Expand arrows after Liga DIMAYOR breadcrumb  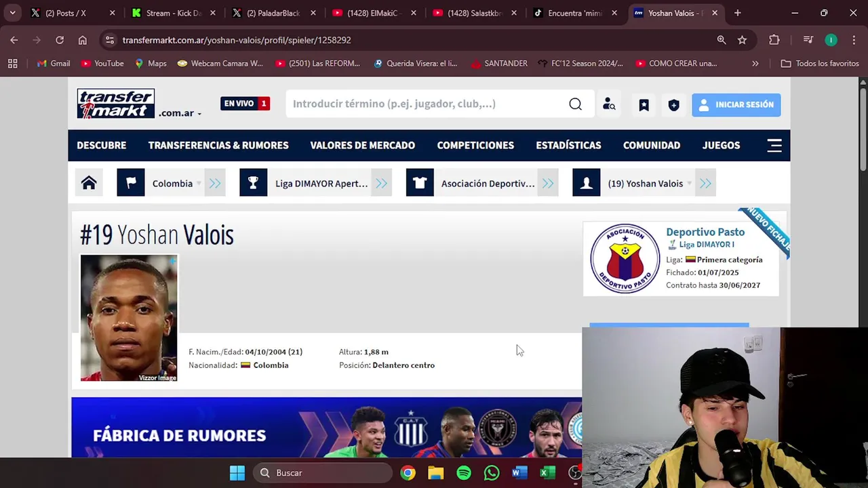[382, 184]
